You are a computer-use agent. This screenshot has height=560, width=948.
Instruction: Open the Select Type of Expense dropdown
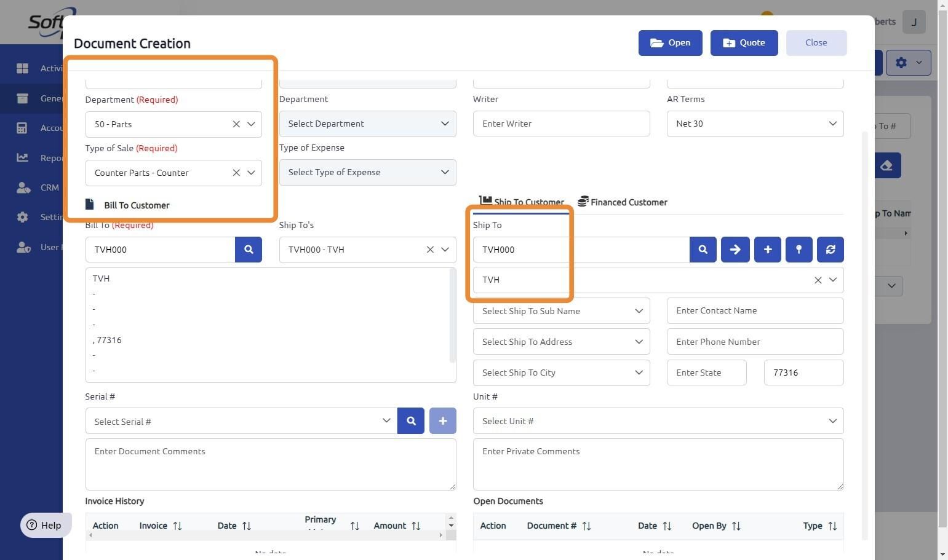coord(445,172)
